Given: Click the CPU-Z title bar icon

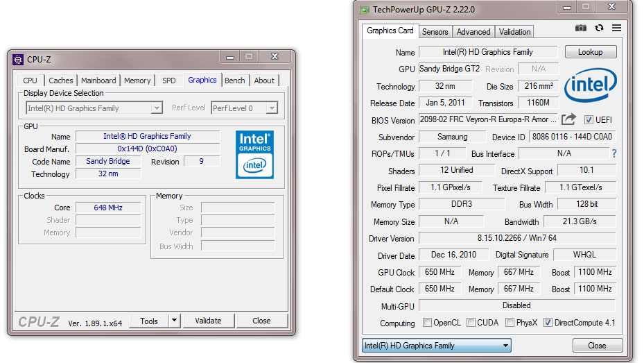Looking at the screenshot, I should click(17, 60).
